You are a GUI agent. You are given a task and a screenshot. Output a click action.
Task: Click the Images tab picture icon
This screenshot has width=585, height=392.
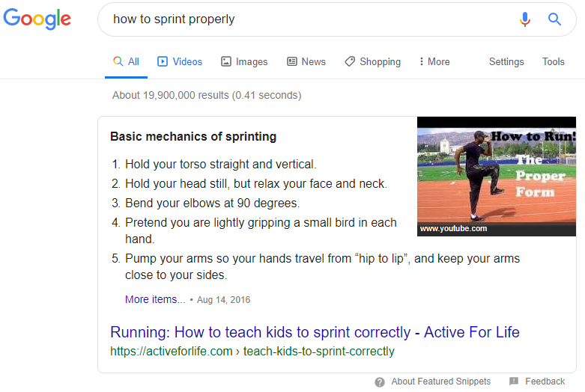(x=226, y=61)
